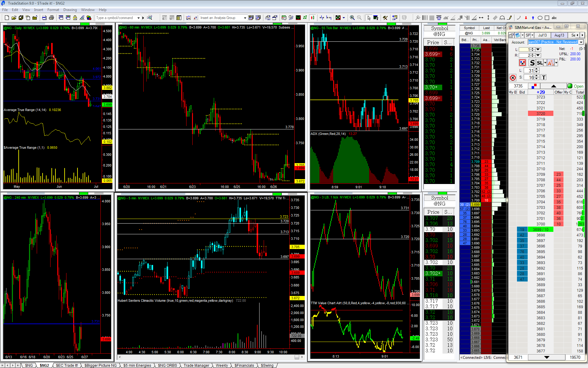
Task: Select the red down arrow drawing tool
Action: click(x=526, y=18)
